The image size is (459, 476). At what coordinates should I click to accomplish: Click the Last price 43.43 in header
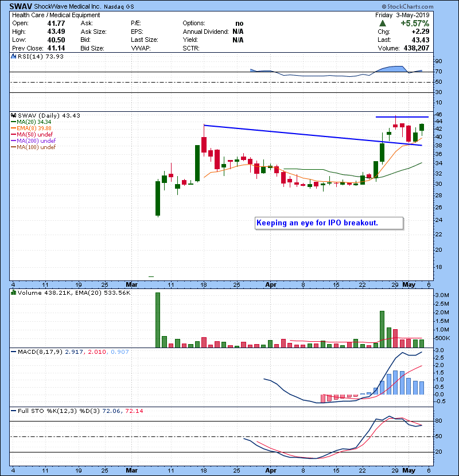click(421, 40)
